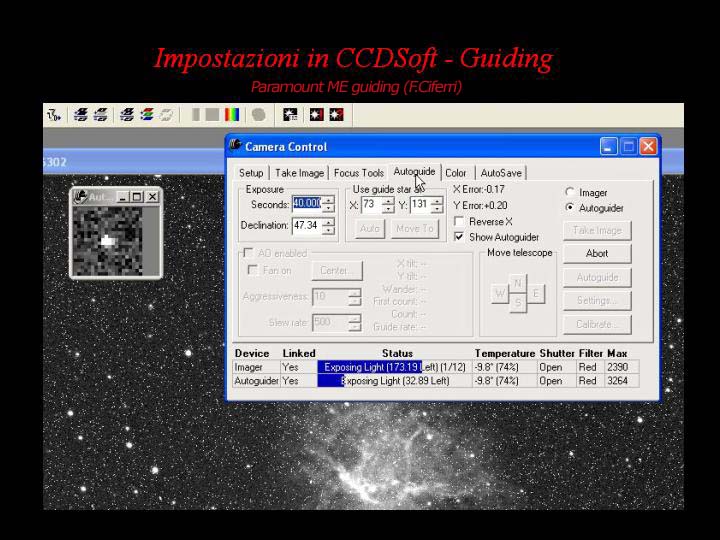The height and width of the screenshot is (540, 720).
Task: Decrease exposure Seconds with the down arrow
Action: [328, 208]
